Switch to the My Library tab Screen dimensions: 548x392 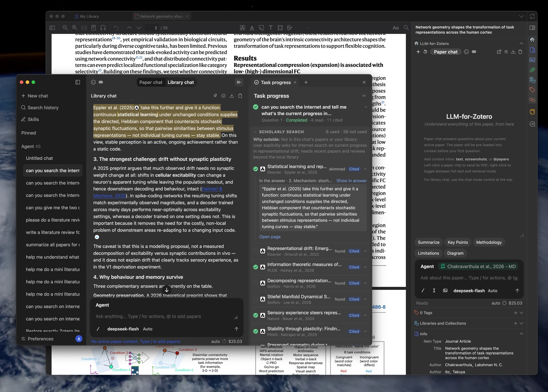point(87,16)
